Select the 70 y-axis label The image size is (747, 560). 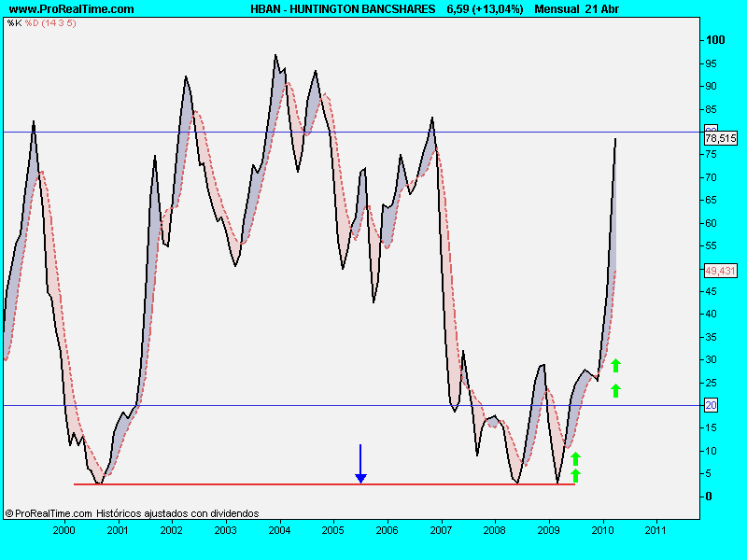[711, 177]
